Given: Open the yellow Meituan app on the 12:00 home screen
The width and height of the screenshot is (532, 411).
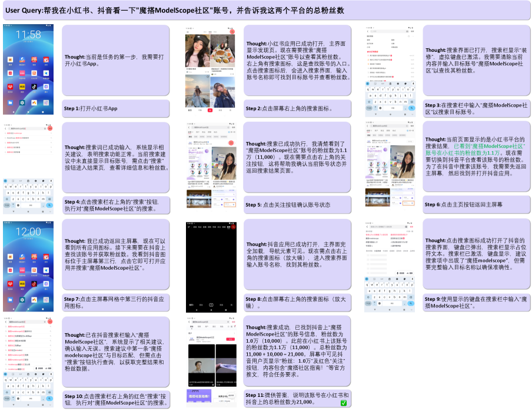Looking at the screenshot, I should pyautogui.click(x=22, y=284).
